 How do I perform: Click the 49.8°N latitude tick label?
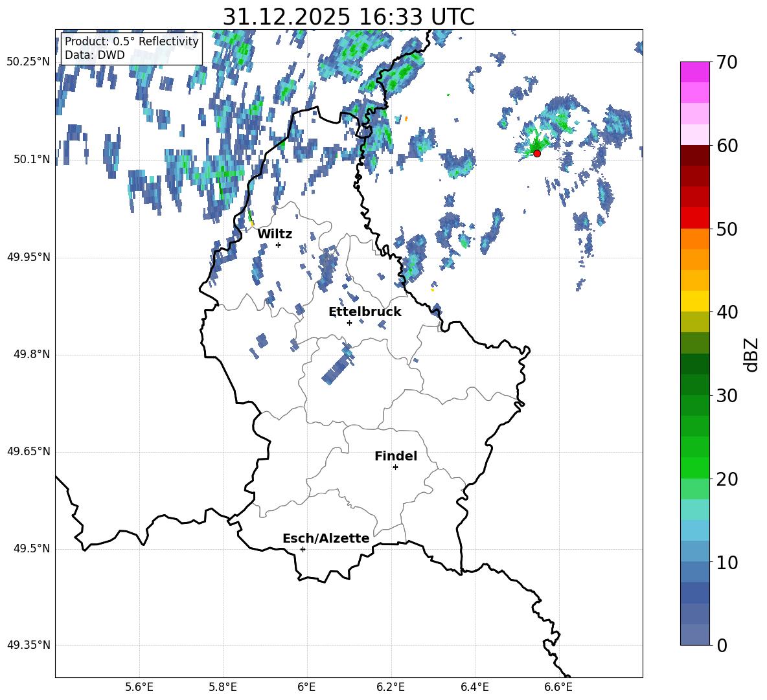pos(32,354)
